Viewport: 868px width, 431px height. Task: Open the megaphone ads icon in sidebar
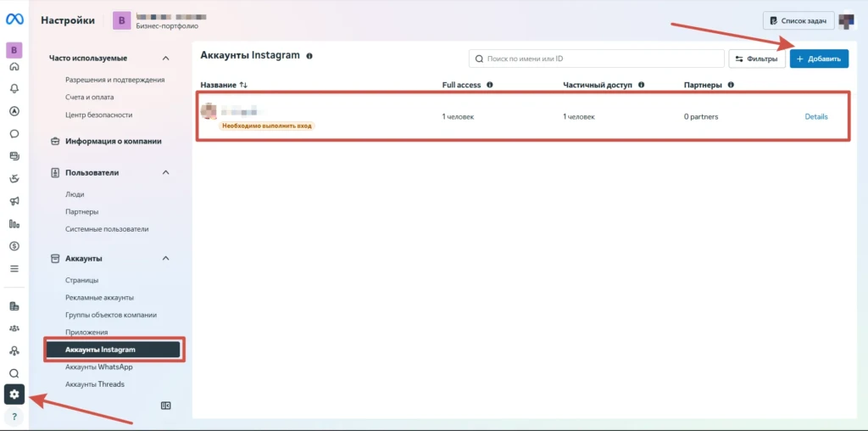[14, 201]
